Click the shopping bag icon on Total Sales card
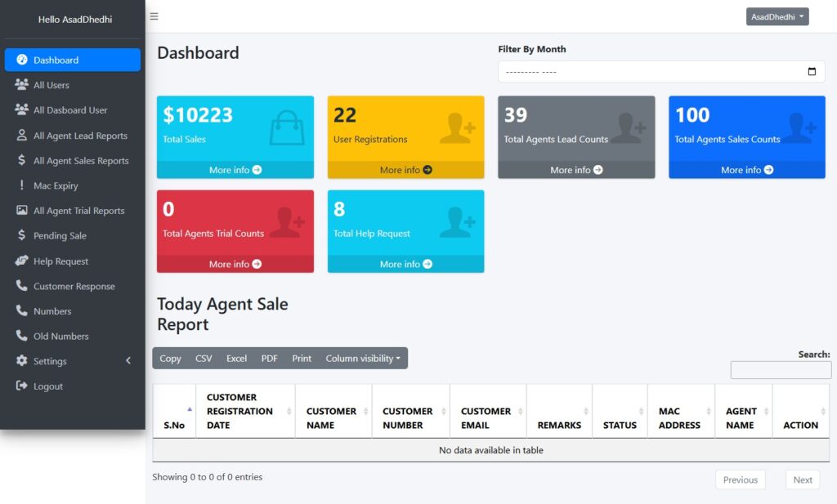Screen dimensions: 837x504 point(286,128)
